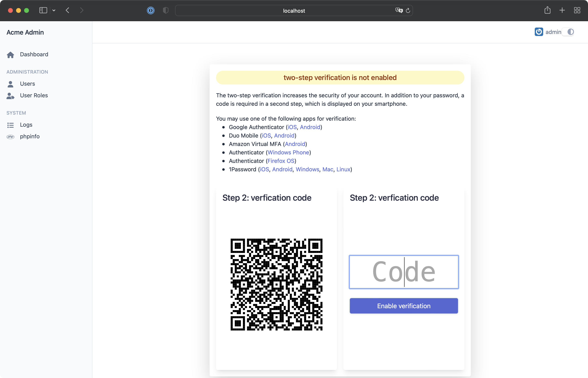
Task: Click the Acme Admin title
Action: point(25,32)
